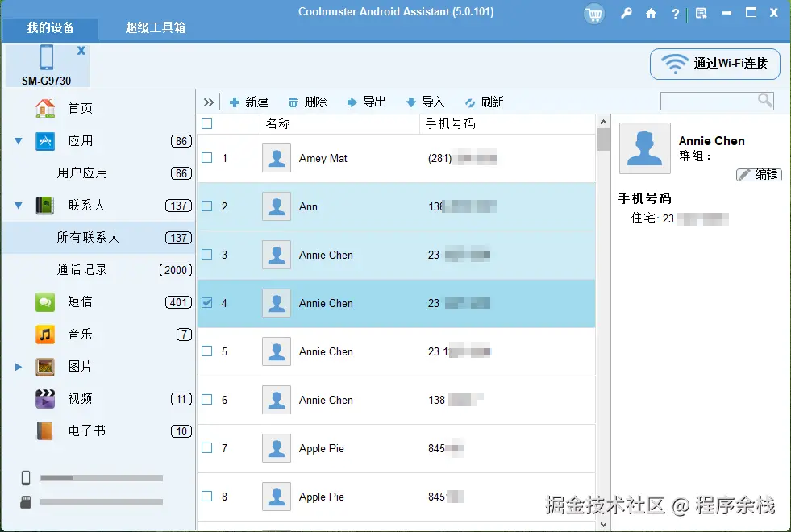Click the scrollbar down arrow
791x532 pixels.
[603, 525]
